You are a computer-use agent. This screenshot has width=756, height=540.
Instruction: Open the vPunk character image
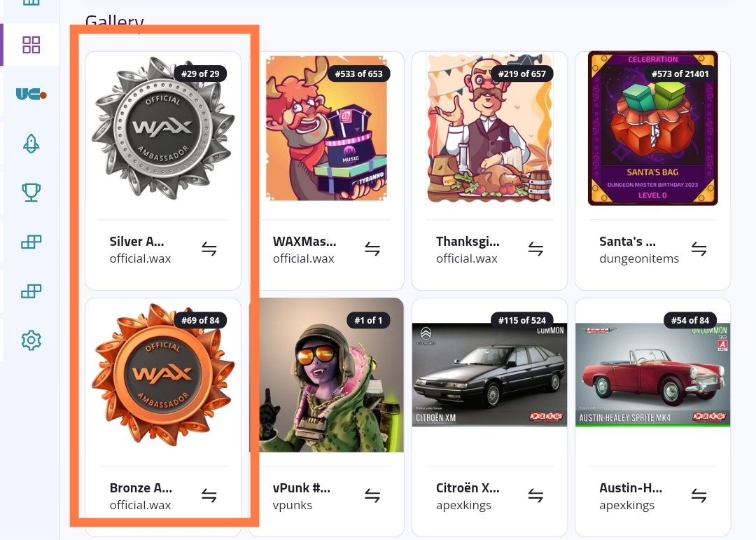point(327,375)
